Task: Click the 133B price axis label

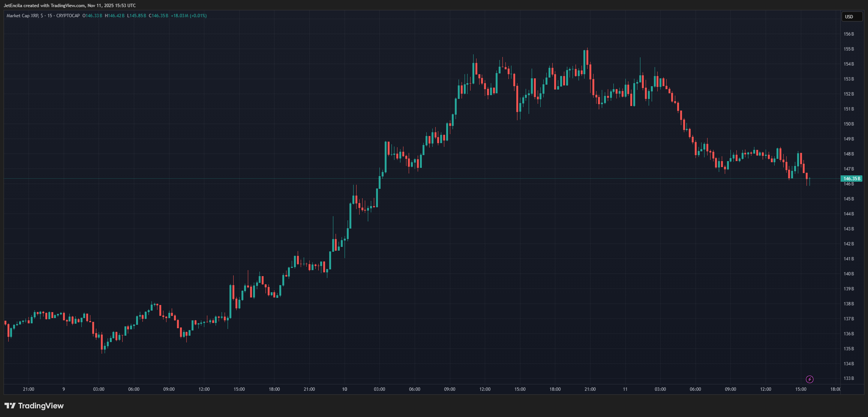Action: (849, 378)
